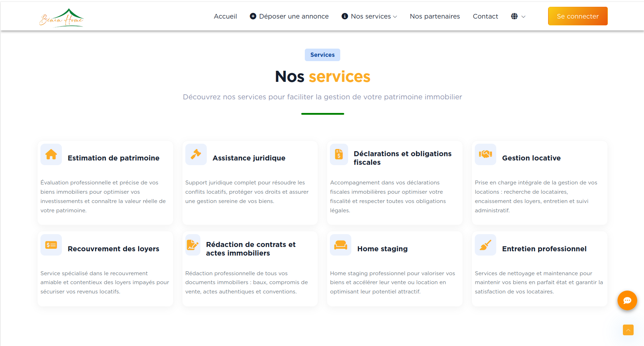Viewport: 644px width, 346px height.
Task: Click the house icon for Estimation de patrimoine
Action: tap(51, 154)
